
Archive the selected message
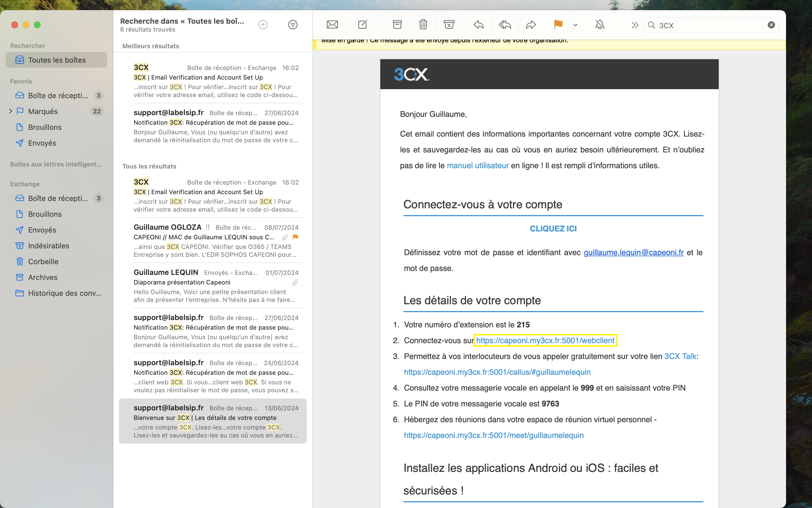click(x=397, y=25)
